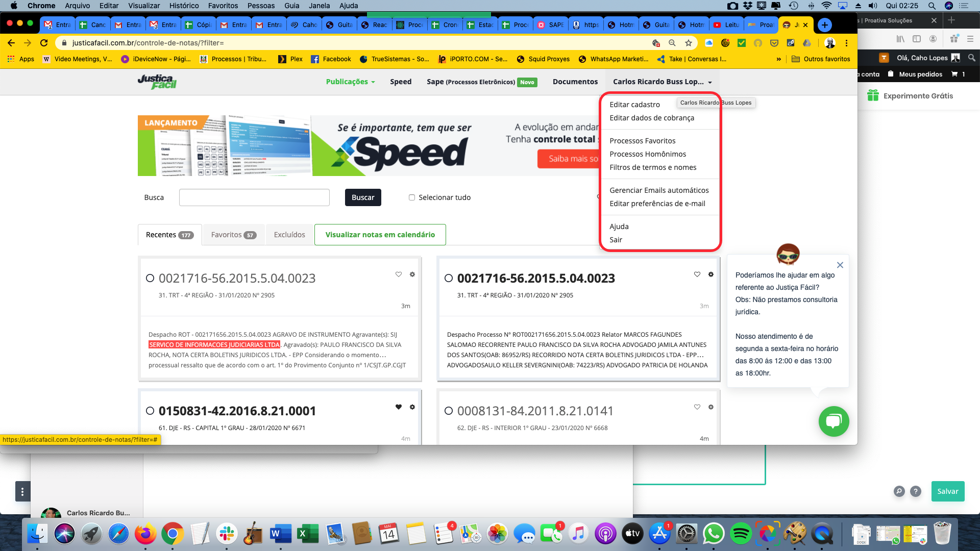Viewport: 980px width, 551px height.
Task: Click the Buscar button
Action: pos(363,197)
